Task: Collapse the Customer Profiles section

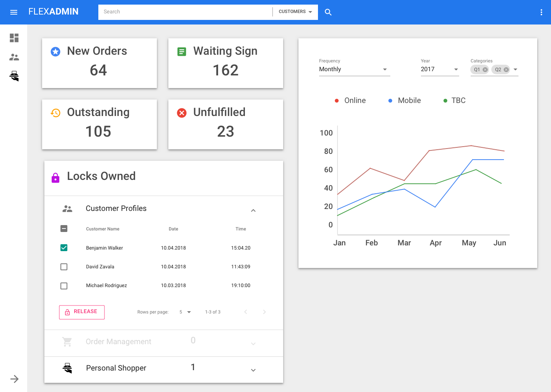Action: tap(253, 210)
